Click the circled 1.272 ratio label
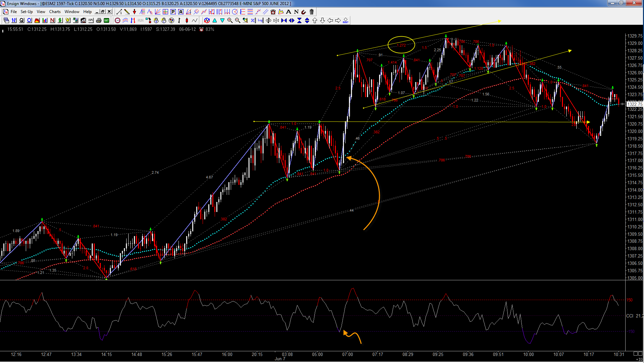 pyautogui.click(x=402, y=45)
